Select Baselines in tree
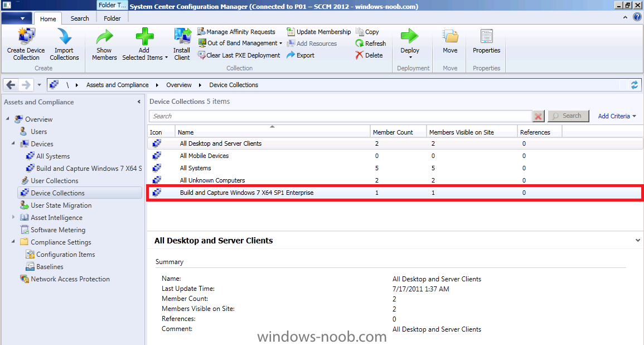 tap(50, 266)
